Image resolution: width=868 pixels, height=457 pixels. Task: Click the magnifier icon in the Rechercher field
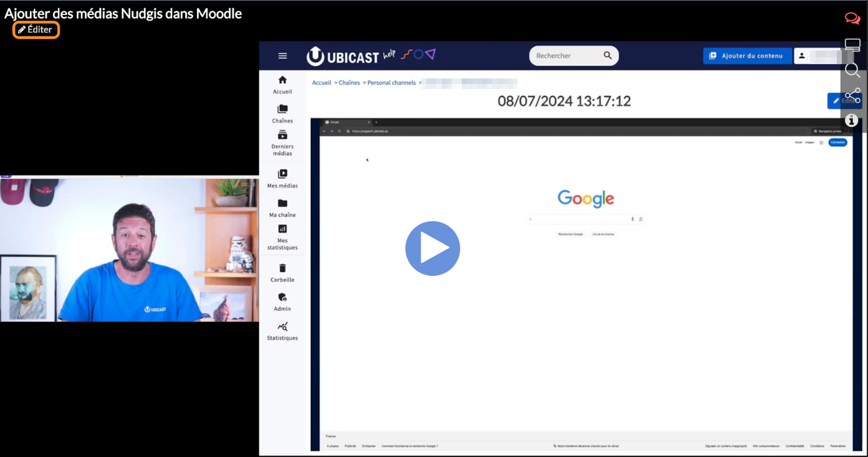608,56
